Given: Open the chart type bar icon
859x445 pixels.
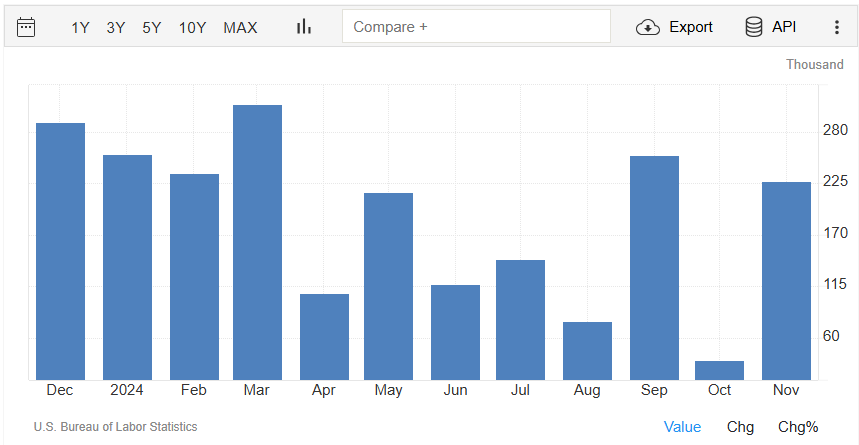Looking at the screenshot, I should [x=303, y=26].
